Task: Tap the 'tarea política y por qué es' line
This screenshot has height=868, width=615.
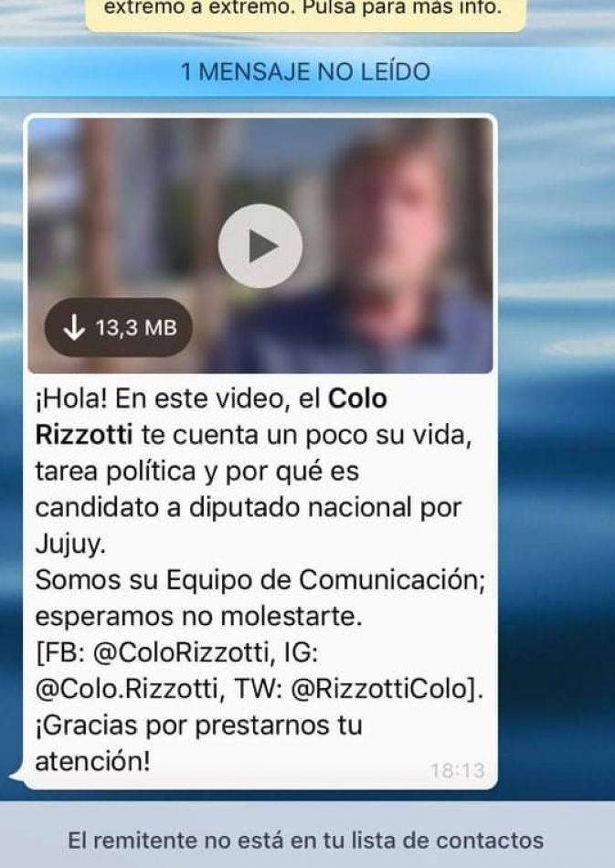Action: click(197, 471)
